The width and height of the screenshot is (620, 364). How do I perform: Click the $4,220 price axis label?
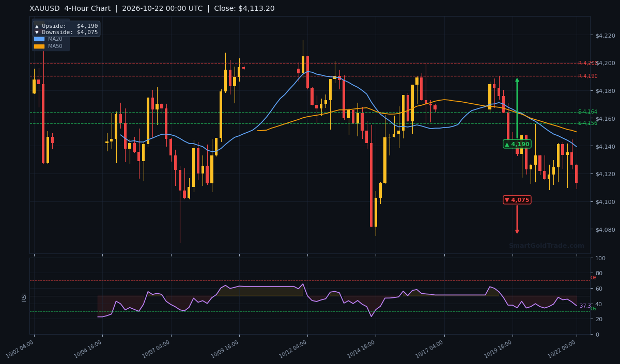[605, 35]
